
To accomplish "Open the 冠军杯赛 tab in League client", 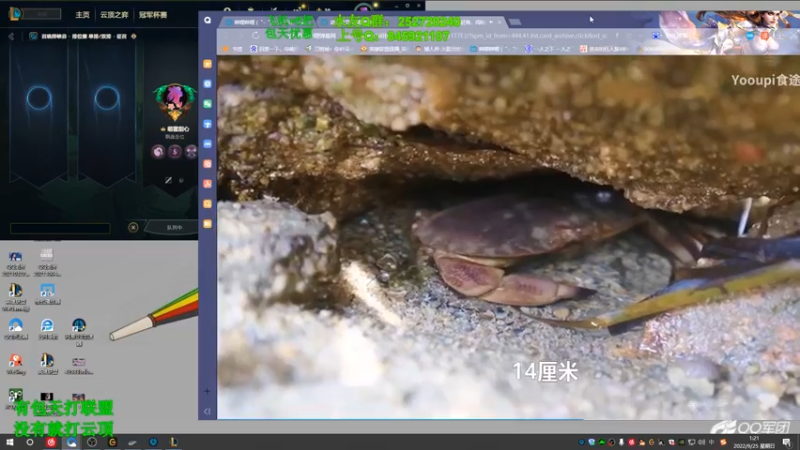I will pyautogui.click(x=153, y=15).
